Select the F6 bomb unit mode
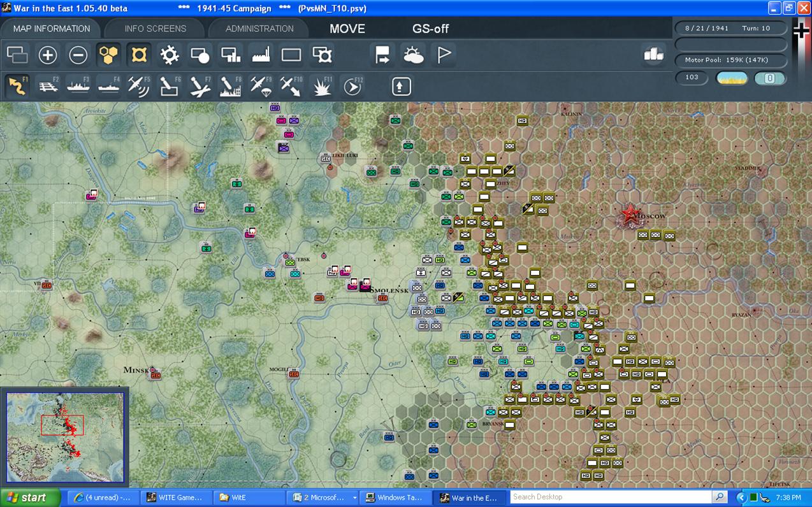The width and height of the screenshot is (812, 507). coord(170,86)
